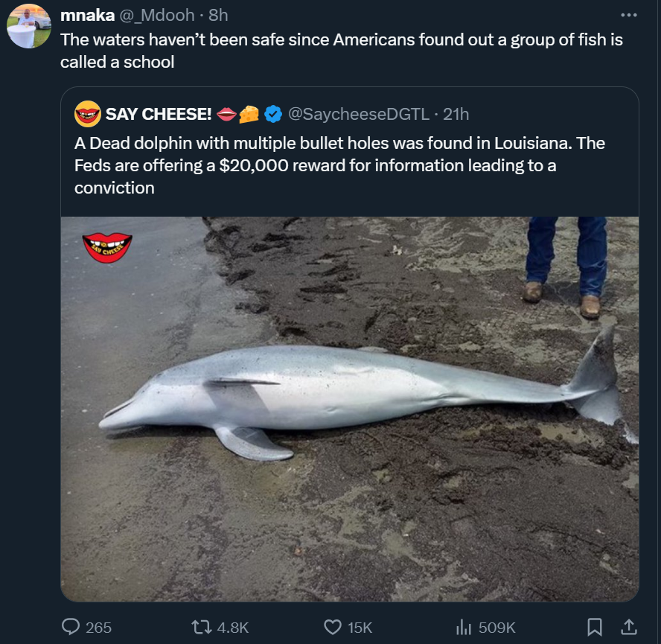Click the reply speech bubble icon

pyautogui.click(x=72, y=628)
